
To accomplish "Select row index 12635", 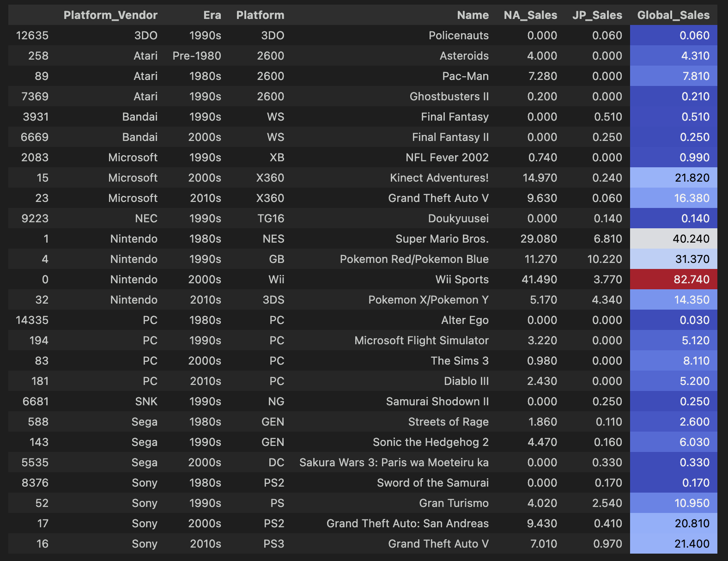I will (x=32, y=36).
